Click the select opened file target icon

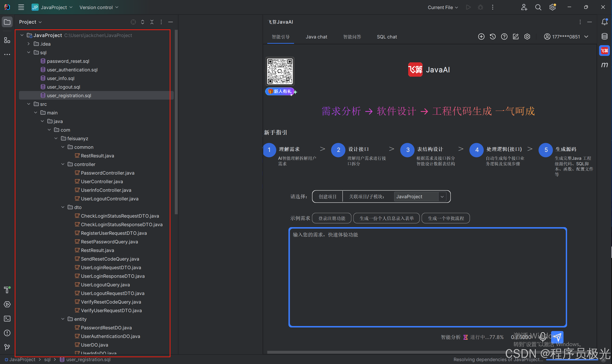133,22
